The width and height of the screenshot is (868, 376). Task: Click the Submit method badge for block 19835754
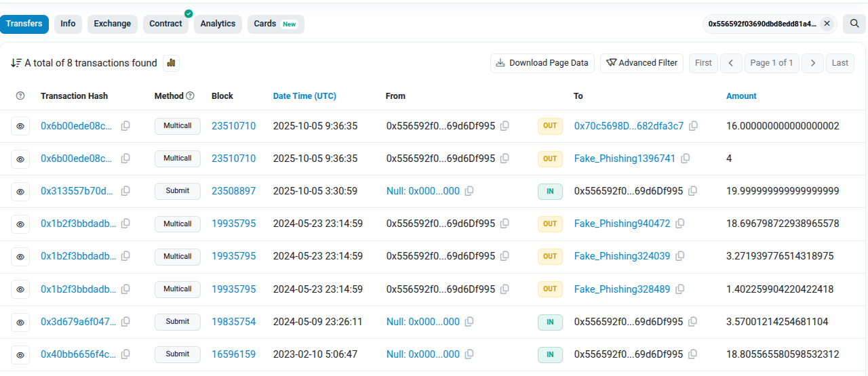pyautogui.click(x=178, y=322)
